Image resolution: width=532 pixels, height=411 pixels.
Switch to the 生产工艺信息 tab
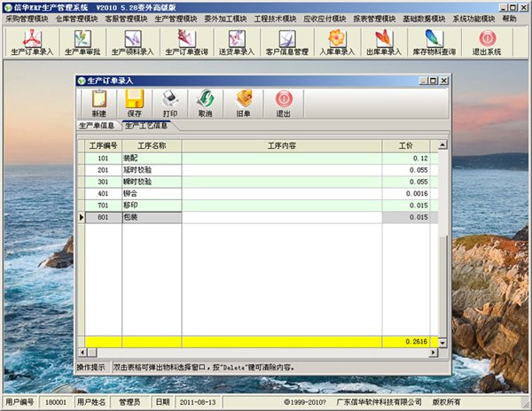coord(146,126)
